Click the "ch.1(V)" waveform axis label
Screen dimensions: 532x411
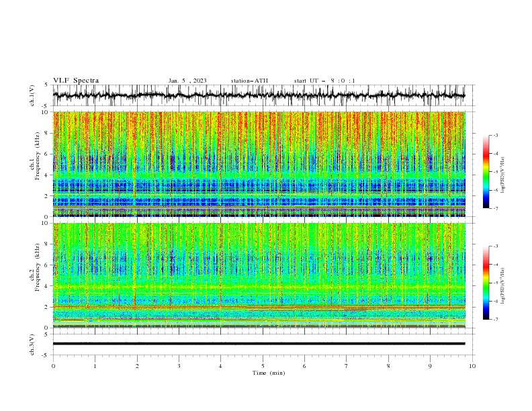[32, 95]
